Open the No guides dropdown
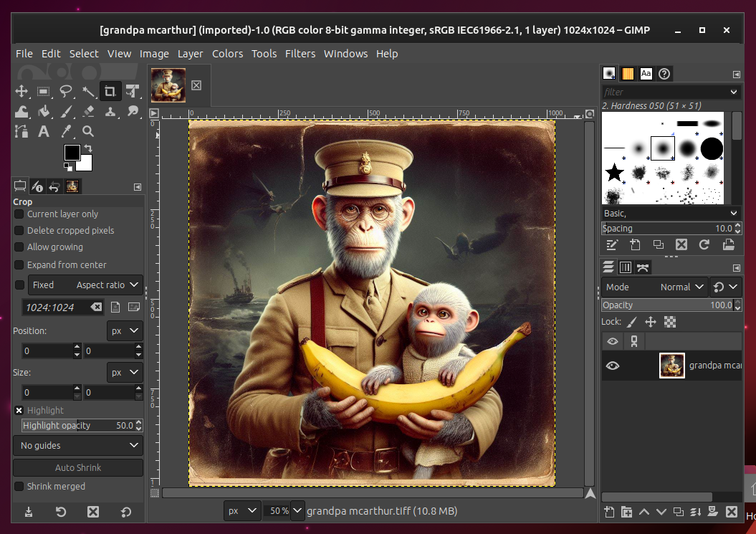Viewport: 756px width, 534px height. click(x=77, y=445)
